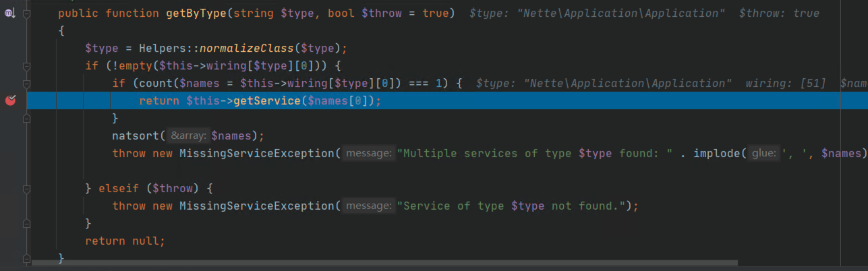This screenshot has height=271, width=868.
Task: Collapse the if count($names) block fold marker
Action: pyautogui.click(x=26, y=84)
